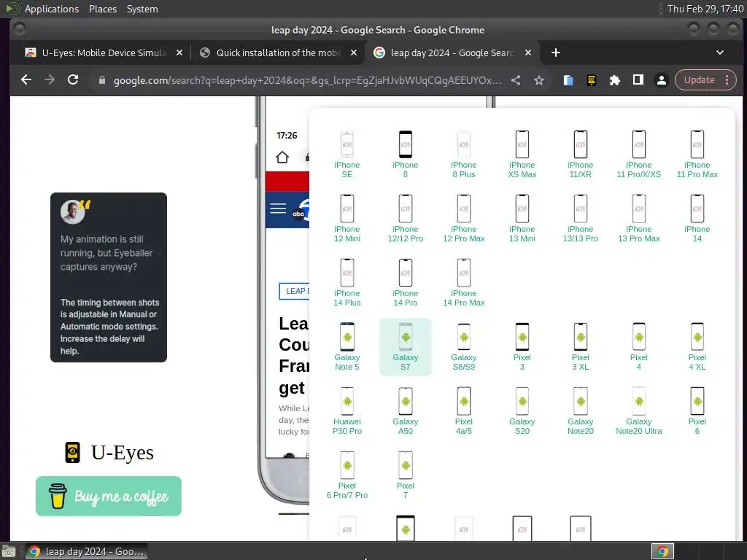
Task: Choose the Galaxy Note 5 device
Action: 347,347
